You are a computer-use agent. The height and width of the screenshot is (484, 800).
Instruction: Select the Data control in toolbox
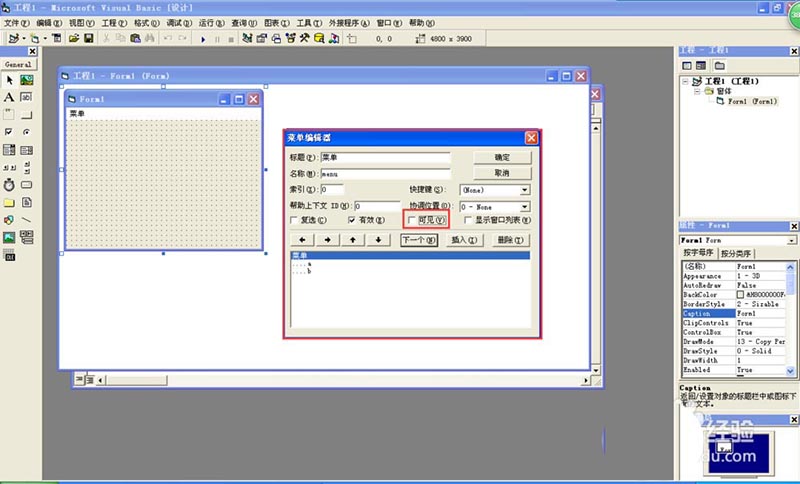pos(27,237)
